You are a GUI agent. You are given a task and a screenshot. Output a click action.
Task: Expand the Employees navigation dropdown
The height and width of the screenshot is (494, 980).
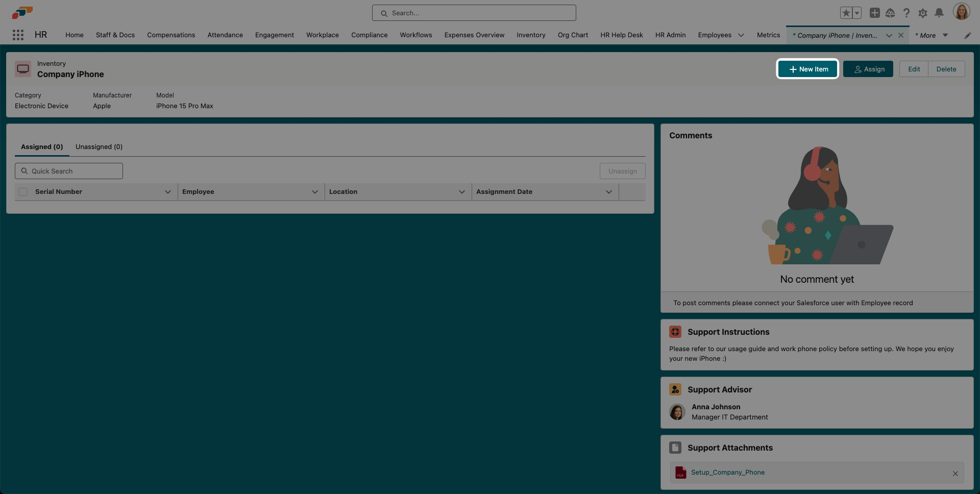click(741, 35)
